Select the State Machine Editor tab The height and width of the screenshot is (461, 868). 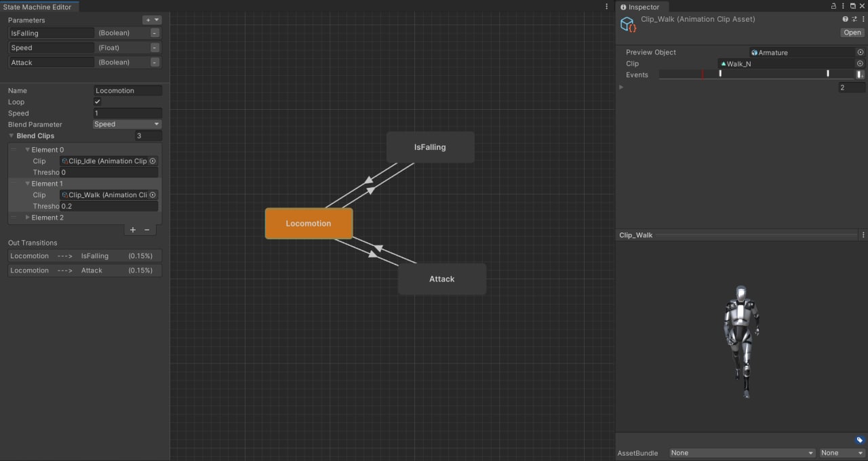click(x=37, y=7)
